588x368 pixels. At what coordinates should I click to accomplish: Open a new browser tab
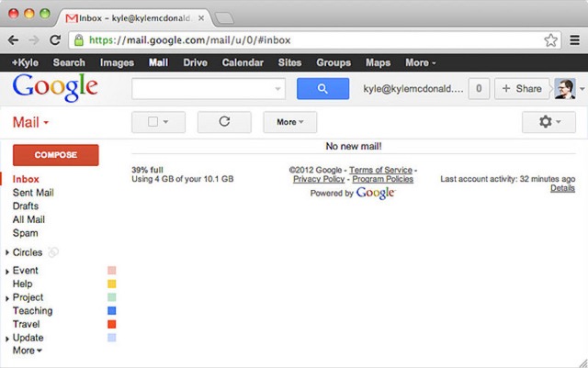pos(224,18)
